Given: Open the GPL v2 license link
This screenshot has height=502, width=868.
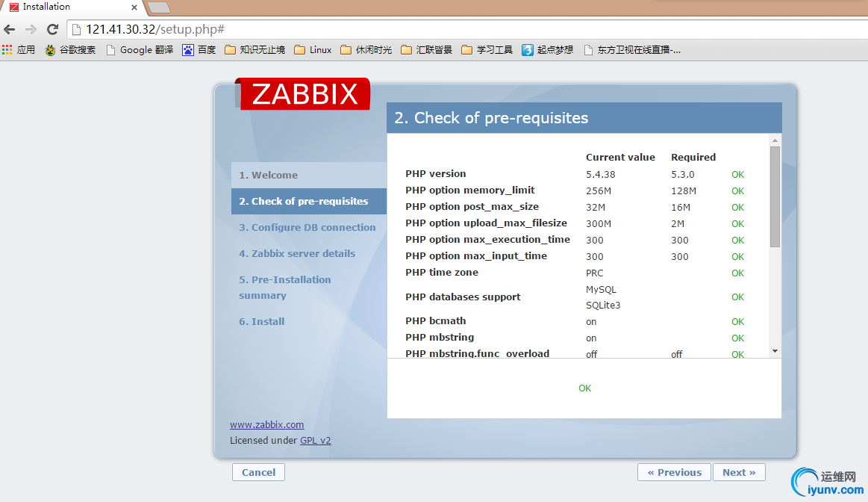Looking at the screenshot, I should (x=316, y=441).
